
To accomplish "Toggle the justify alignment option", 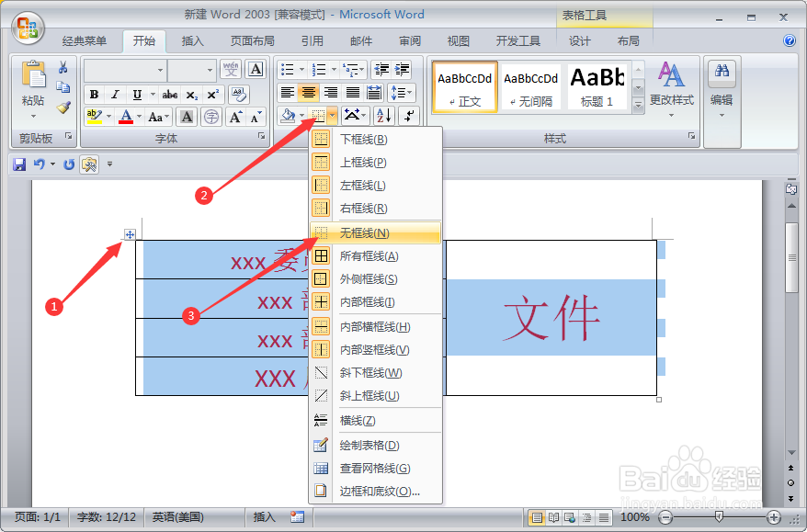I will (353, 92).
